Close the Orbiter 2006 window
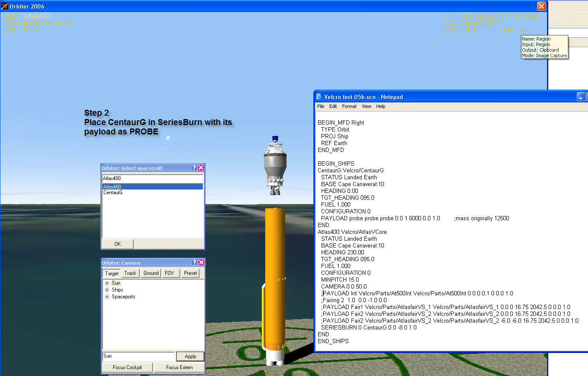This screenshot has width=588, height=376. 541,6
